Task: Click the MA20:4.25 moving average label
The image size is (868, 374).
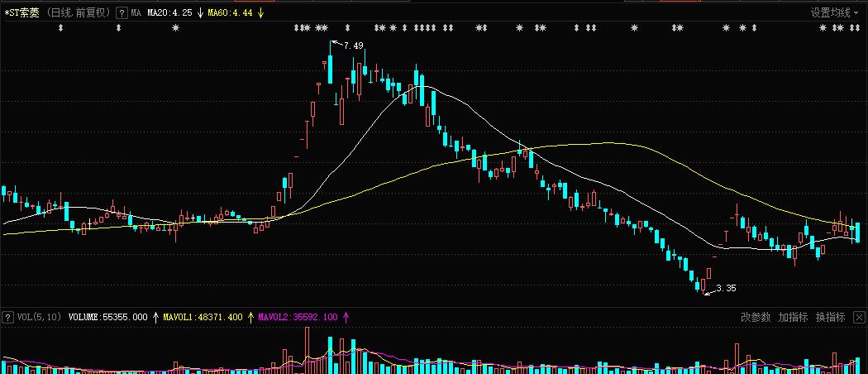Action: pyautogui.click(x=169, y=13)
